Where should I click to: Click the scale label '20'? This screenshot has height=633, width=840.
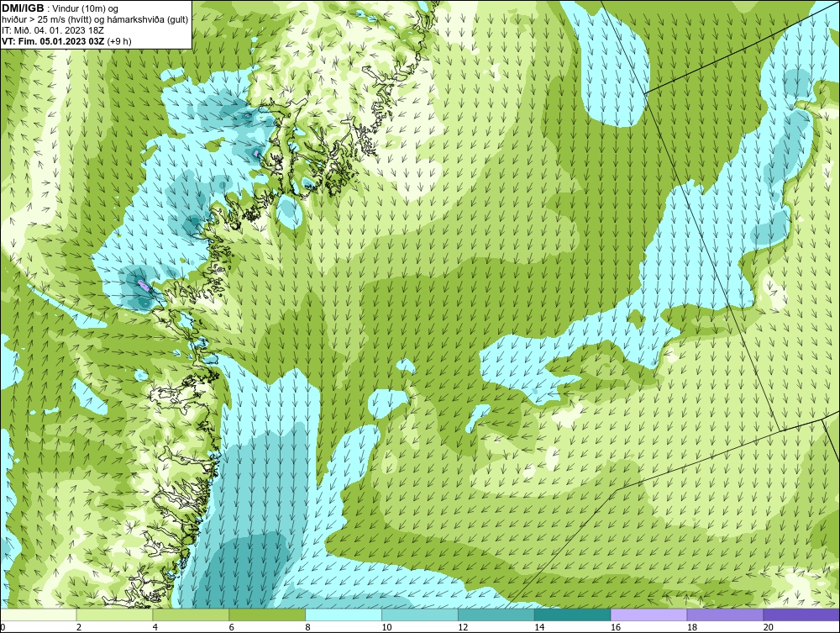pos(769,627)
